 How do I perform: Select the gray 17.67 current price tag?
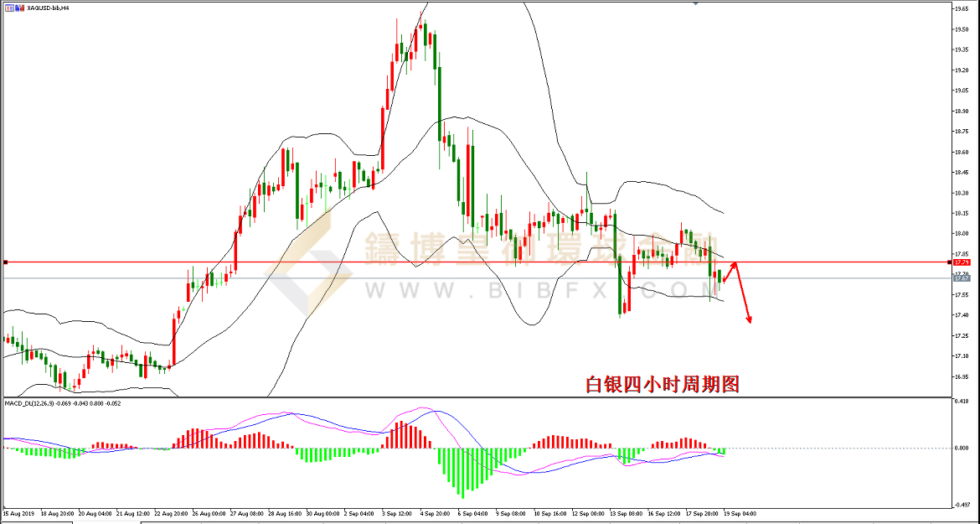pos(962,278)
